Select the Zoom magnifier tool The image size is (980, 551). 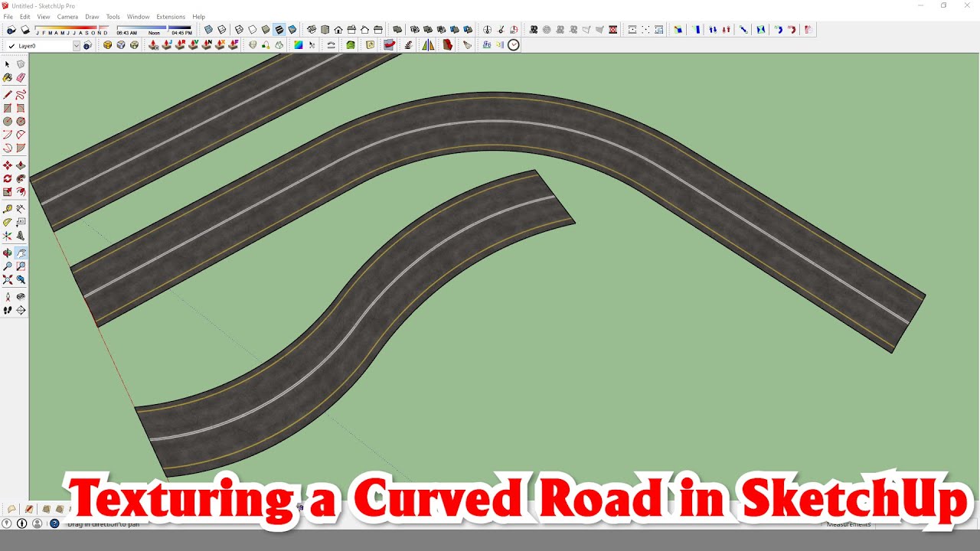pos(8,266)
